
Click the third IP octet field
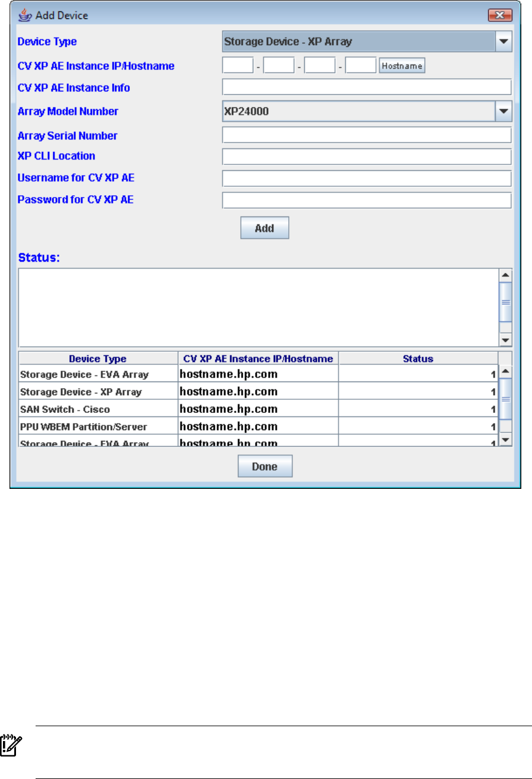pos(320,65)
